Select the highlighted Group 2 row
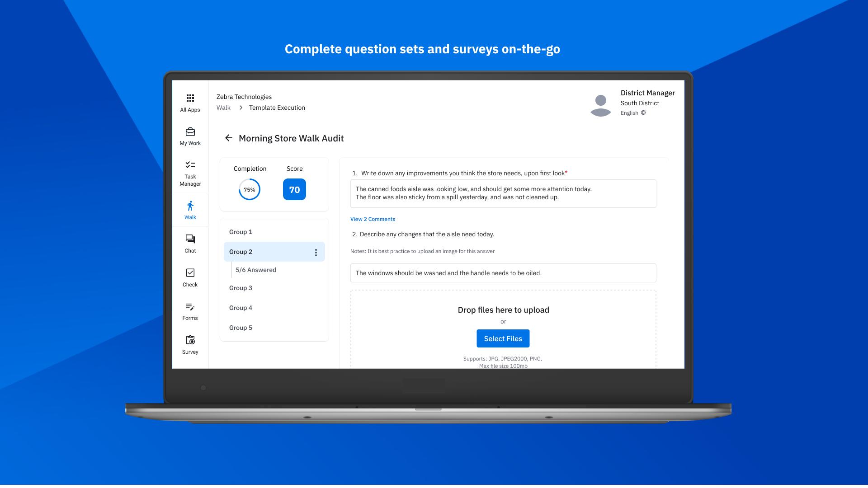 (274, 252)
